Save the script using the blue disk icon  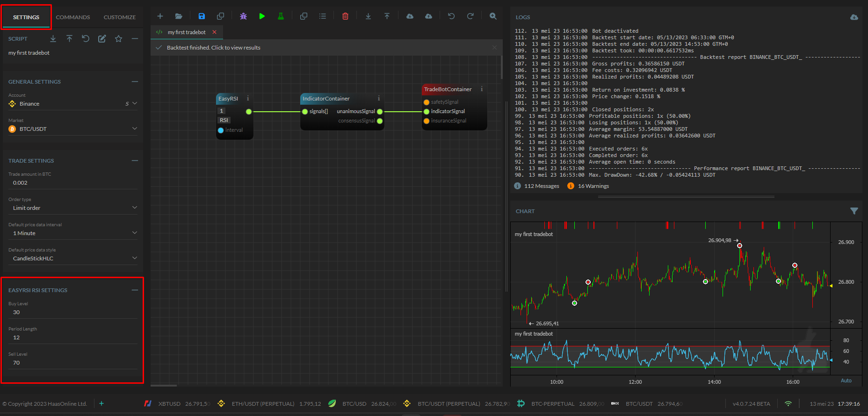(202, 16)
